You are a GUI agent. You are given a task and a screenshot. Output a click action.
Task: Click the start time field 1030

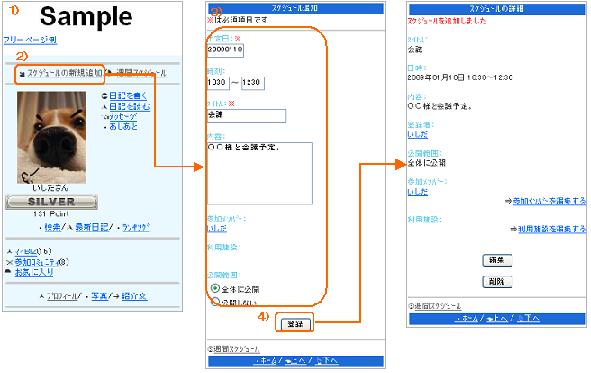(x=218, y=83)
